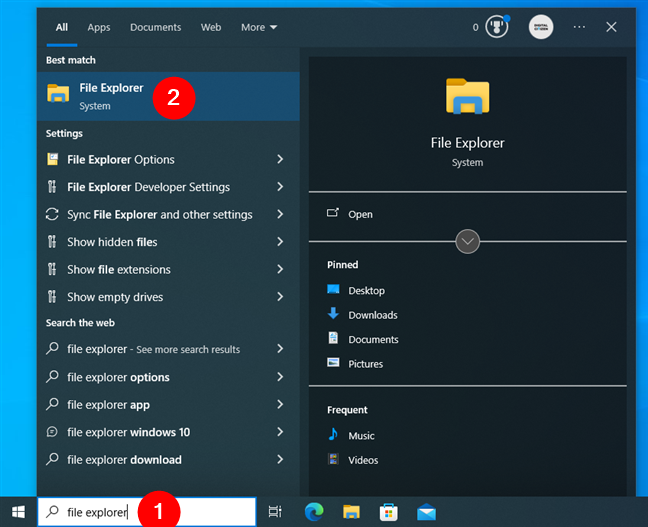Image resolution: width=648 pixels, height=527 pixels.
Task: Switch to the Apps tab
Action: pyautogui.click(x=99, y=27)
